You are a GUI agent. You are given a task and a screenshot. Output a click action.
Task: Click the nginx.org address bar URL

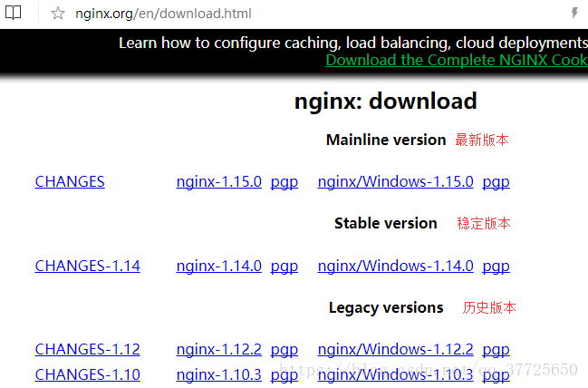tap(163, 14)
